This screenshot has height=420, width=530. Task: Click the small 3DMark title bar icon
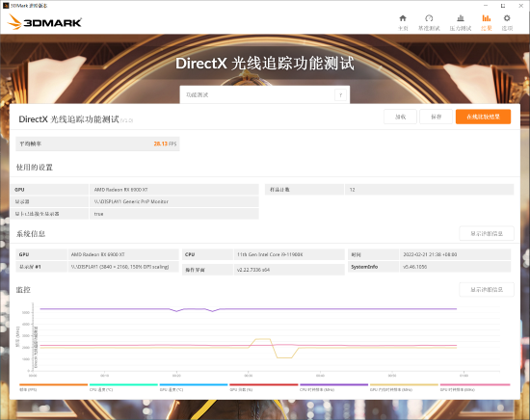pyautogui.click(x=6, y=6)
